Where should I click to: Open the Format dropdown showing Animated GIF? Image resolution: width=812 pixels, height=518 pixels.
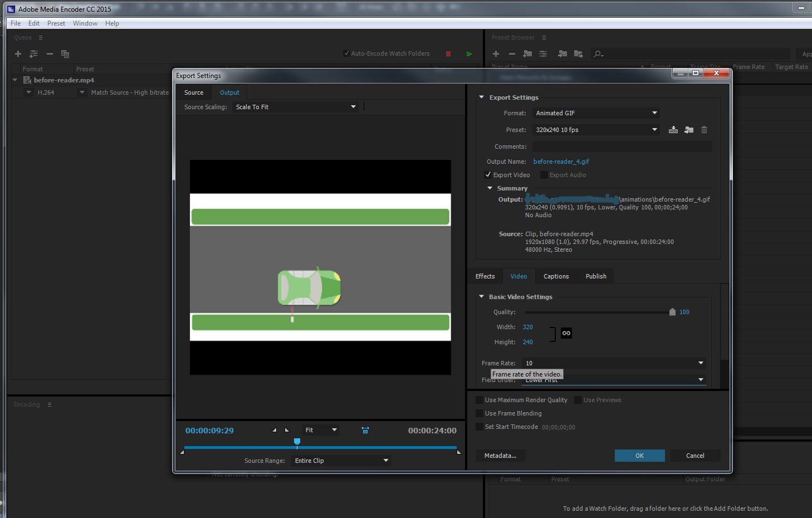pos(596,113)
